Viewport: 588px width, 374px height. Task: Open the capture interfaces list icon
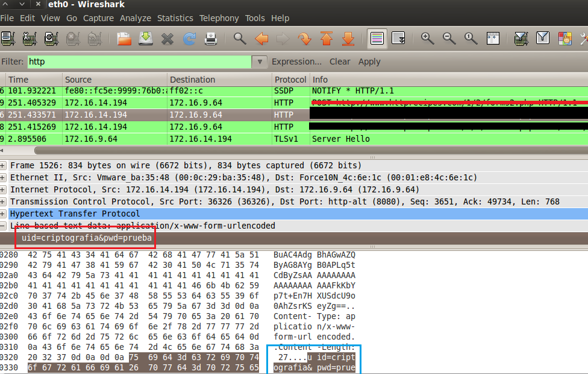tap(8, 38)
